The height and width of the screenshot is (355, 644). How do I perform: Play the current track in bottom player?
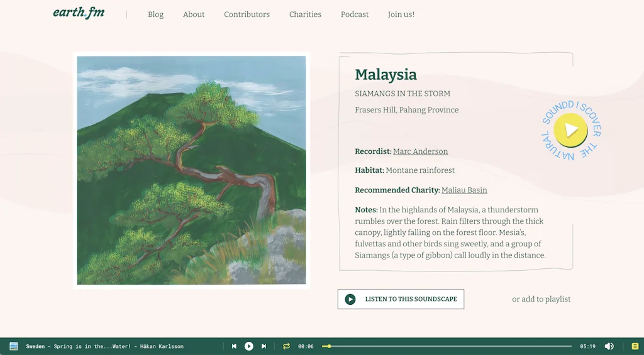[249, 346]
